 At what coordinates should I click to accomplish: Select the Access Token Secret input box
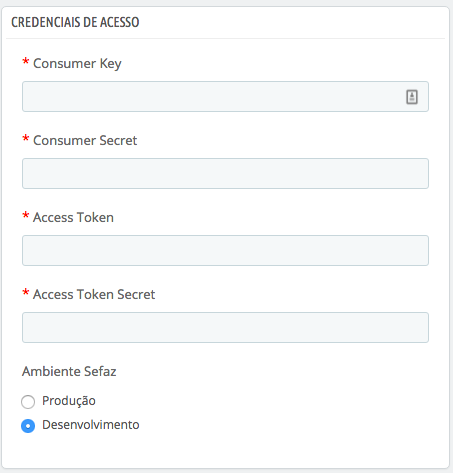tap(225, 328)
